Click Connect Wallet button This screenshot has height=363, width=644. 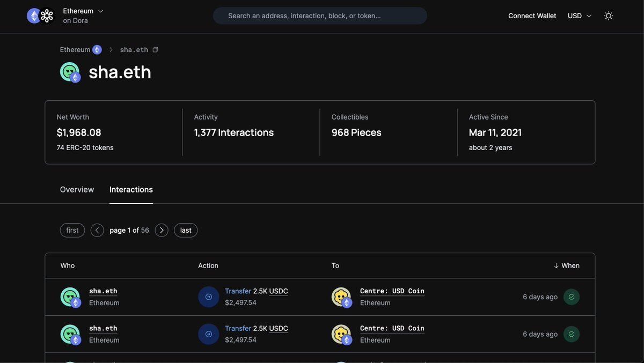pos(532,16)
